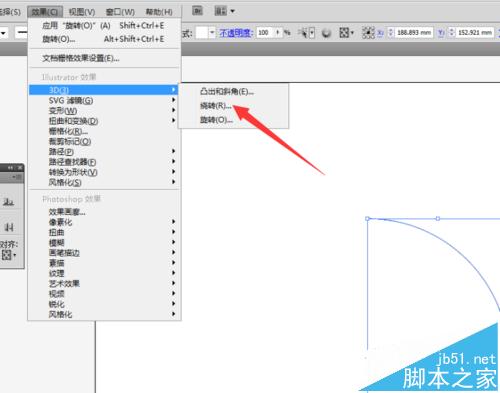
Task: Expand the SVG 滤镜(G) submenu
Action: [x=103, y=100]
